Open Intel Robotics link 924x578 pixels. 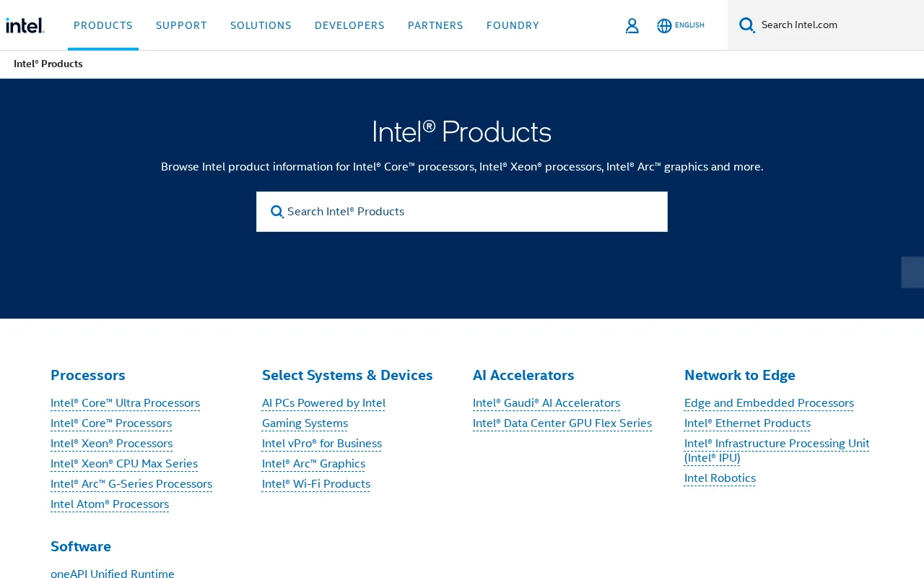[x=720, y=478]
